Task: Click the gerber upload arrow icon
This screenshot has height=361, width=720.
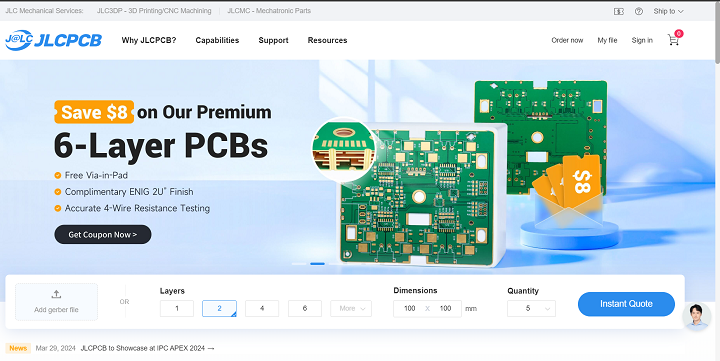Action: [x=56, y=294]
